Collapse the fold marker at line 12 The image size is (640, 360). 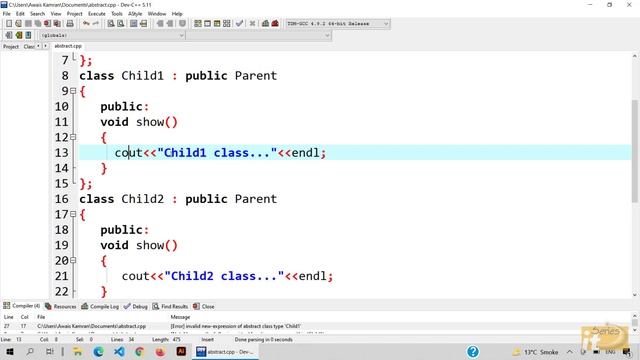coord(73,137)
